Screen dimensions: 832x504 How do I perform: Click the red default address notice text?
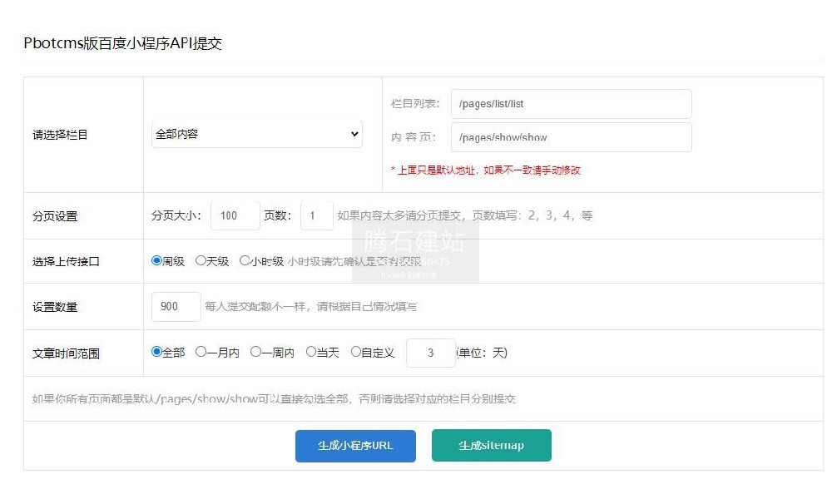click(x=485, y=170)
